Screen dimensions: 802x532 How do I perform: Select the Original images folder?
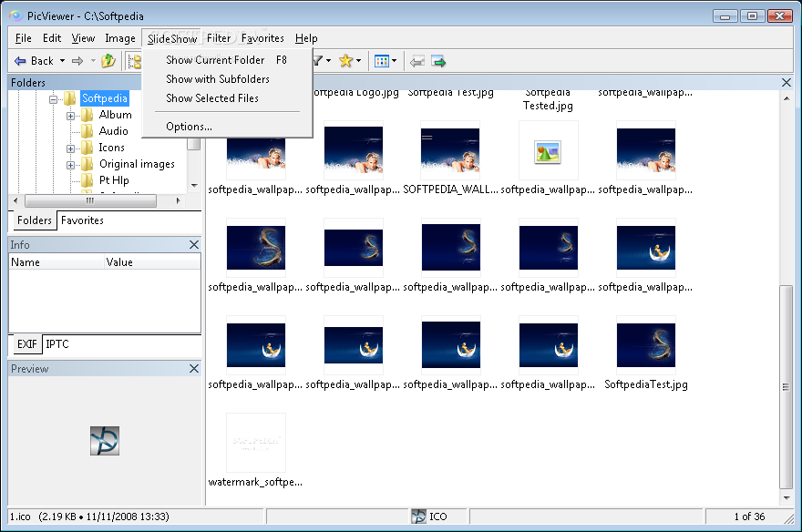point(137,164)
